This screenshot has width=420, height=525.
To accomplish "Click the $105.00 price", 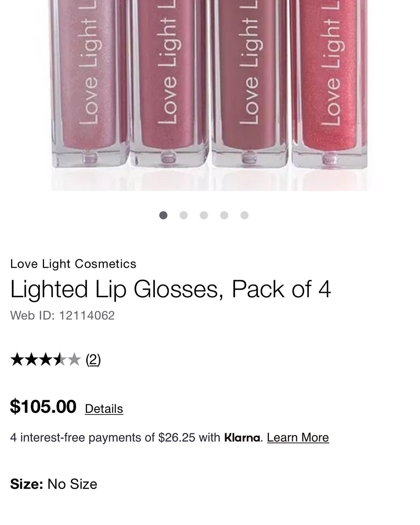I will (43, 407).
